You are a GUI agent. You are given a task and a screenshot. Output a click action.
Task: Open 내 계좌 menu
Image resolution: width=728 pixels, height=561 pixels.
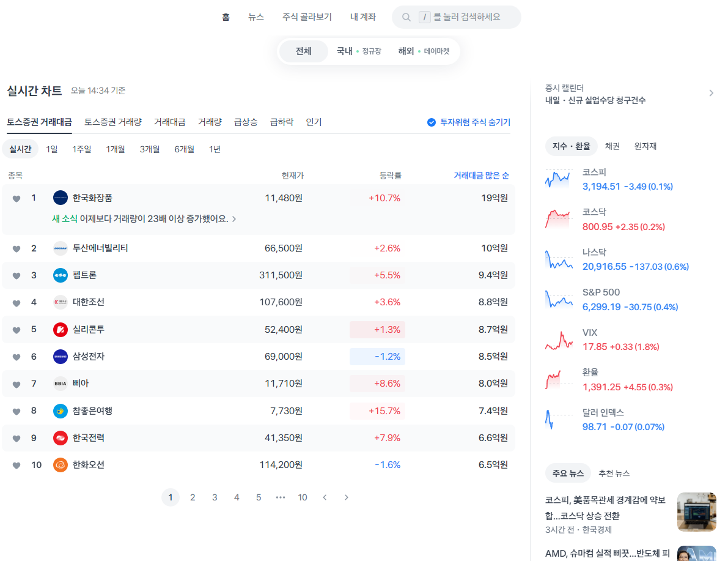coord(362,17)
